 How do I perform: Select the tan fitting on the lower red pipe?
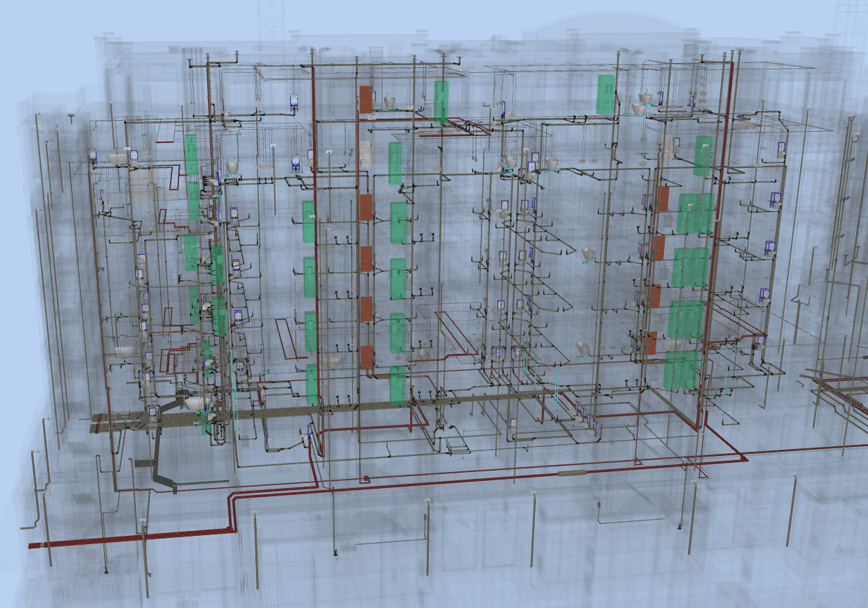tap(572, 473)
